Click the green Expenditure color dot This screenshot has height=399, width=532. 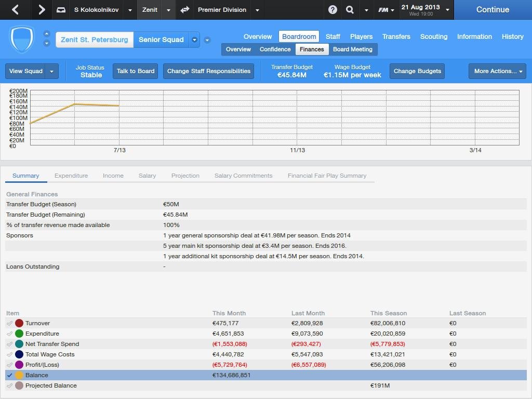pos(19,334)
